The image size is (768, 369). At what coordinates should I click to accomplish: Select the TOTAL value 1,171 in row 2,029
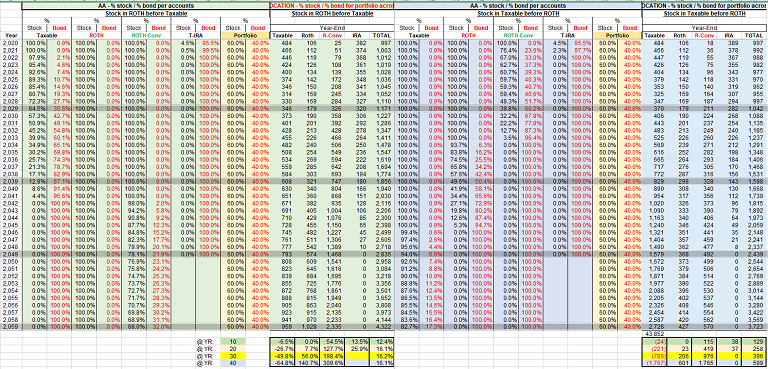point(381,107)
